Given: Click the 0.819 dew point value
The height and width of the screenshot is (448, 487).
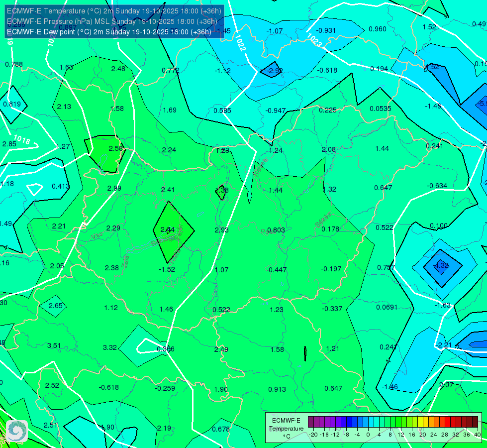Looking at the screenshot, I should point(12,104).
